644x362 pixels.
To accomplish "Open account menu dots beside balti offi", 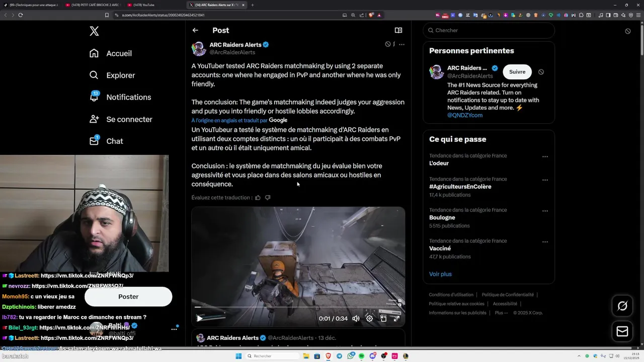I will point(174,329).
